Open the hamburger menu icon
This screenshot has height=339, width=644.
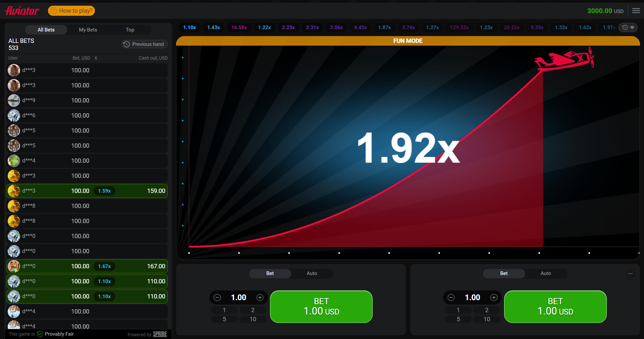click(636, 11)
